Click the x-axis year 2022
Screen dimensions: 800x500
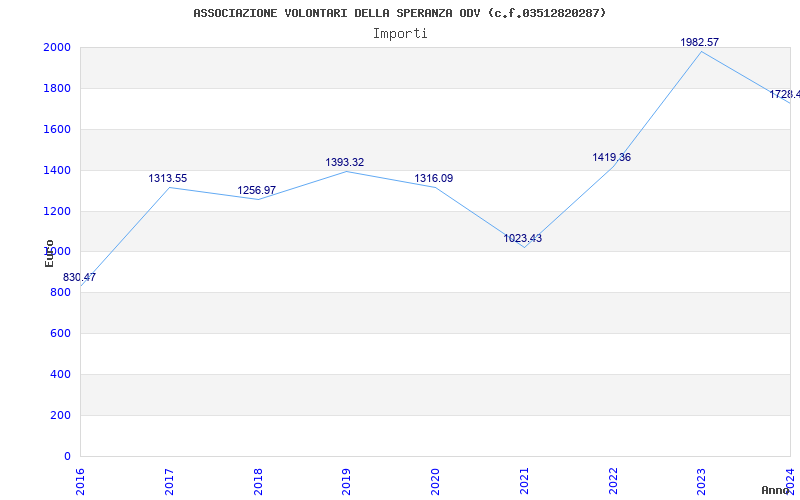click(x=613, y=481)
